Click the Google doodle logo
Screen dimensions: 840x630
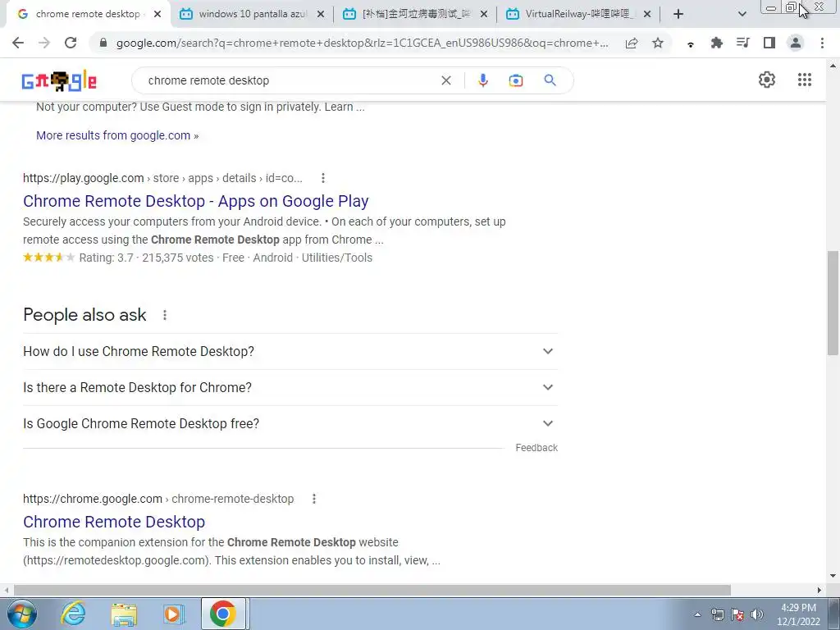click(x=59, y=81)
